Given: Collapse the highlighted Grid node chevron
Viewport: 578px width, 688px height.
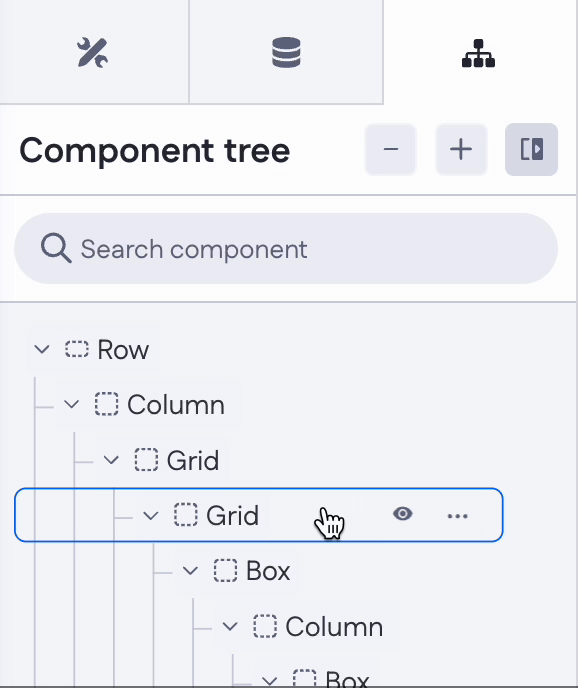Looking at the screenshot, I should 151,516.
